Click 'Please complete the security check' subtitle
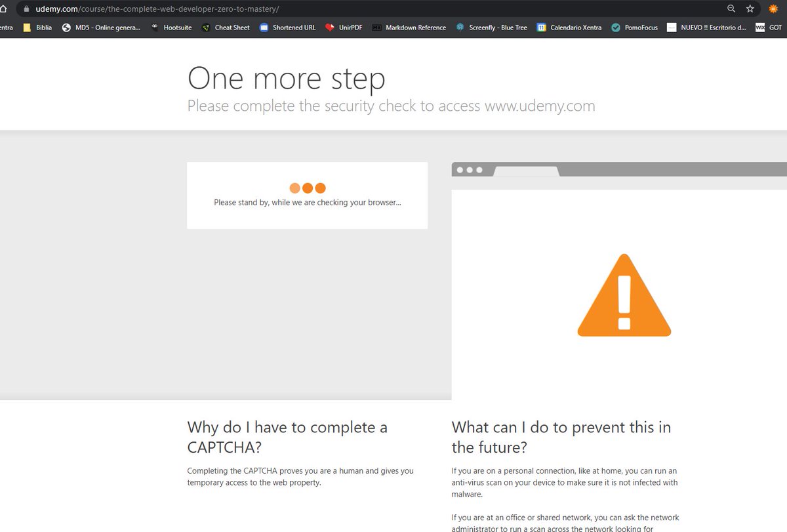The width and height of the screenshot is (787, 532). click(x=392, y=106)
